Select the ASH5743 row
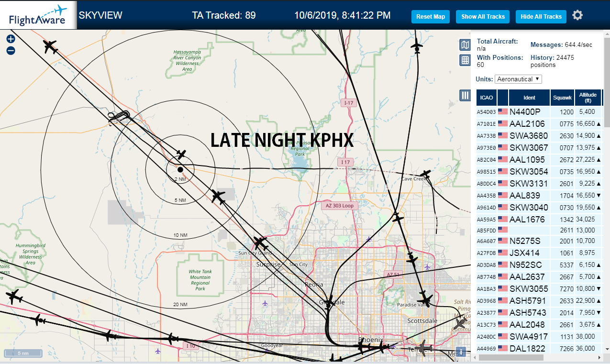 539,313
